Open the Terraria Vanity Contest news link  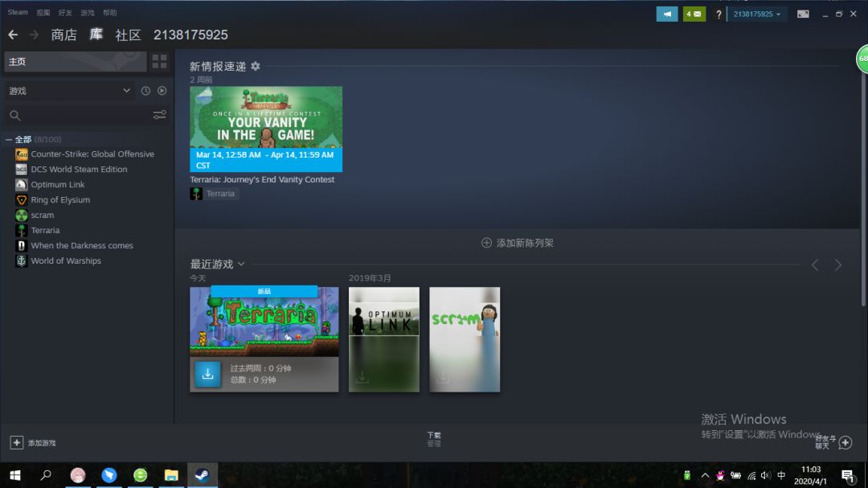[262, 179]
